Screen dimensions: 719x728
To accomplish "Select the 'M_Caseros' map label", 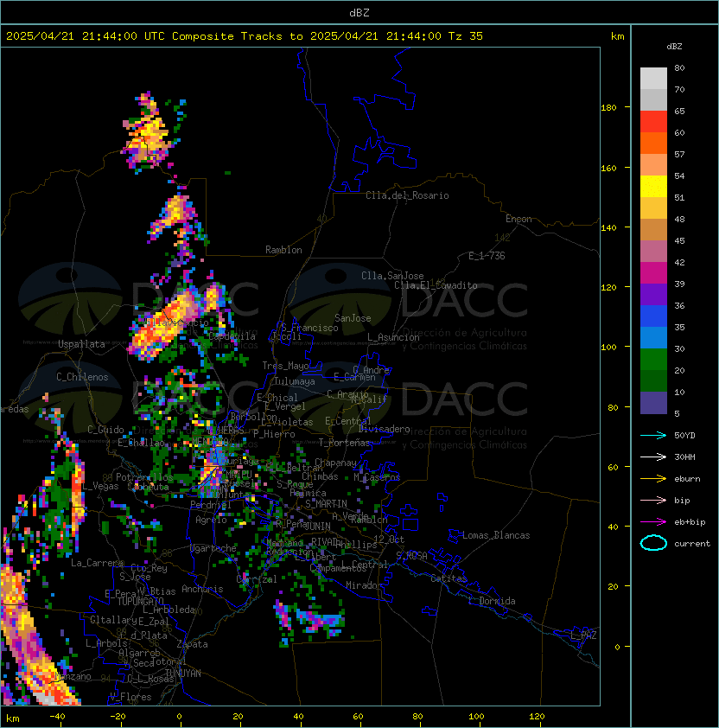I will [377, 476].
